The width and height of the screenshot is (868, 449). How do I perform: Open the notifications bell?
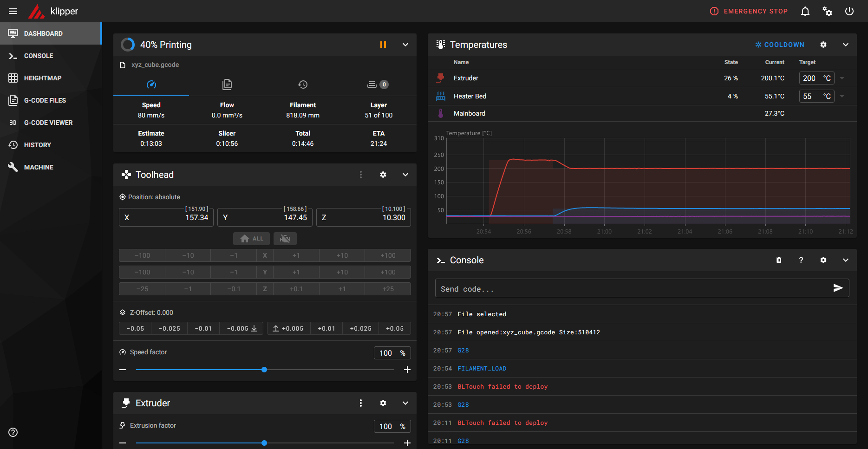pos(805,11)
